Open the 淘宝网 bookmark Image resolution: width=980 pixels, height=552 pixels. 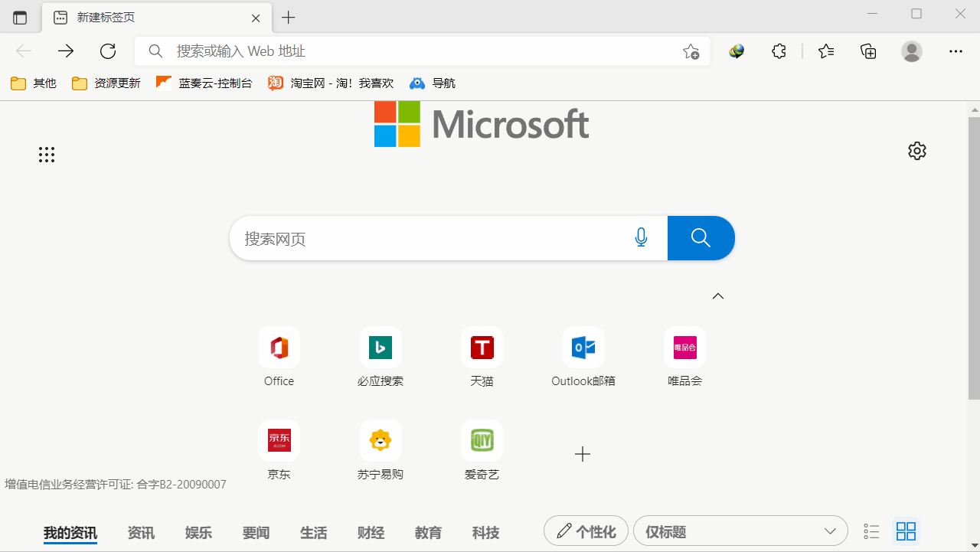point(331,83)
